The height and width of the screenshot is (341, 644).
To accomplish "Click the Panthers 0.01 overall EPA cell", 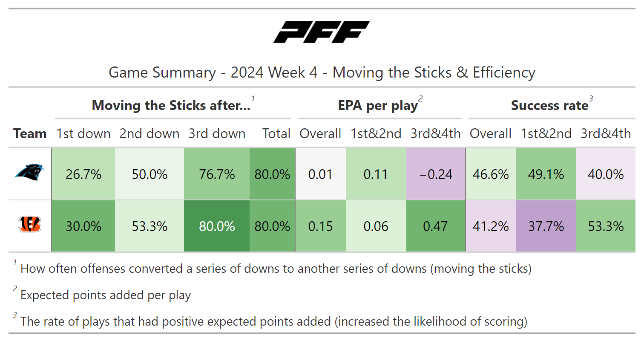I will tap(320, 174).
